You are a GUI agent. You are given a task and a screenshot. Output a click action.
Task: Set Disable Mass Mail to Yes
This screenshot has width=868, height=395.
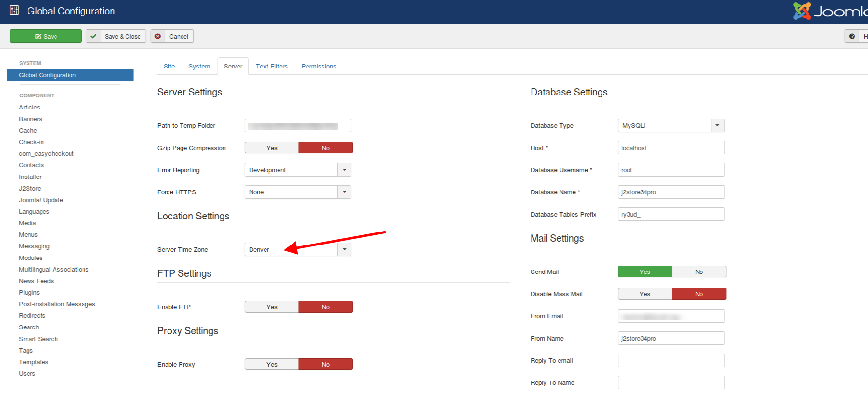644,294
